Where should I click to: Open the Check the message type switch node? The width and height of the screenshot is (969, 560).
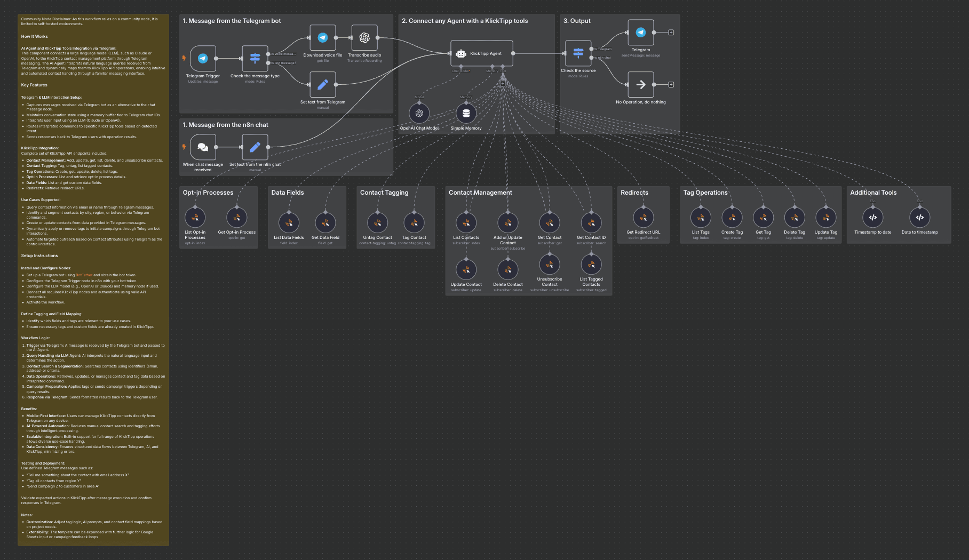point(255,59)
